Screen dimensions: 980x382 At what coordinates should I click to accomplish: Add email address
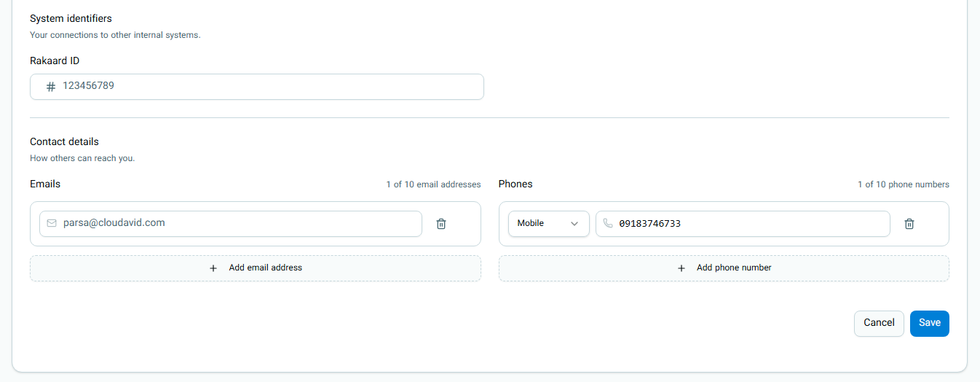[256, 268]
